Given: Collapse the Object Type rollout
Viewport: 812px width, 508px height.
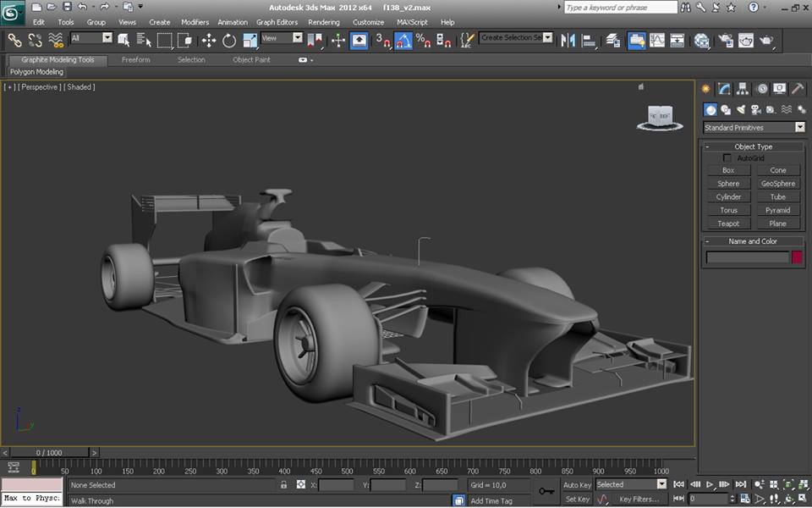Looking at the screenshot, I should click(x=754, y=146).
